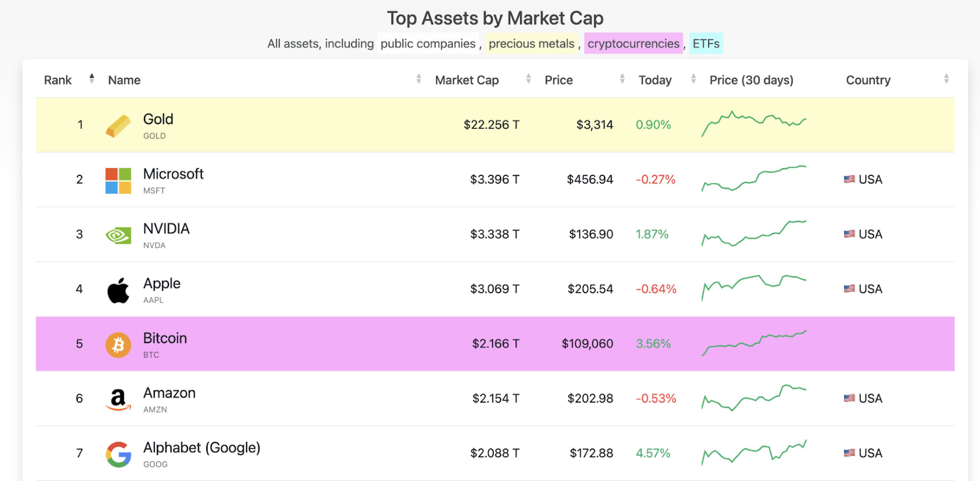
Task: Click Gold's $22.256 T market cap
Action: coord(491,125)
